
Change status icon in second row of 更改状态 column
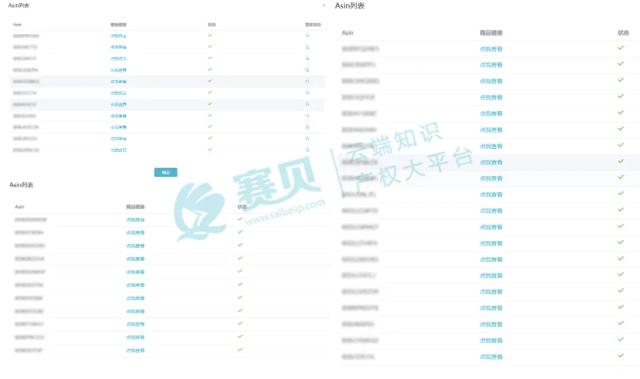click(x=307, y=47)
